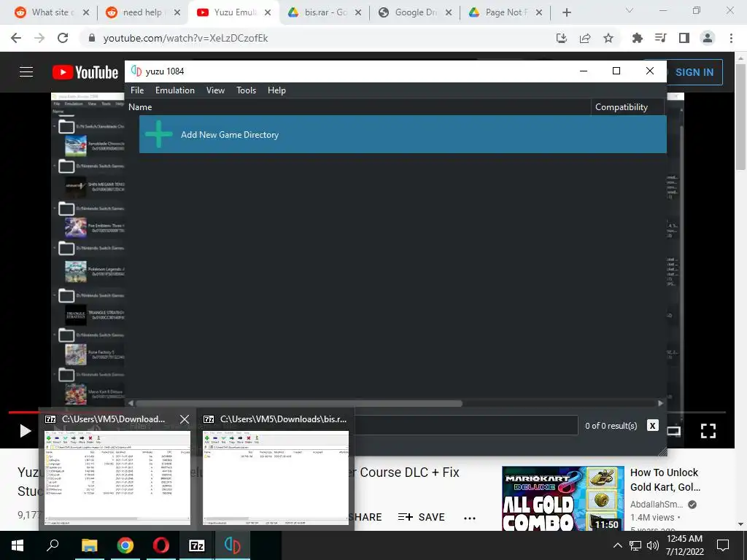This screenshot has width=747, height=560.
Task: Open the Emulation menu in yuzu
Action: point(175,90)
